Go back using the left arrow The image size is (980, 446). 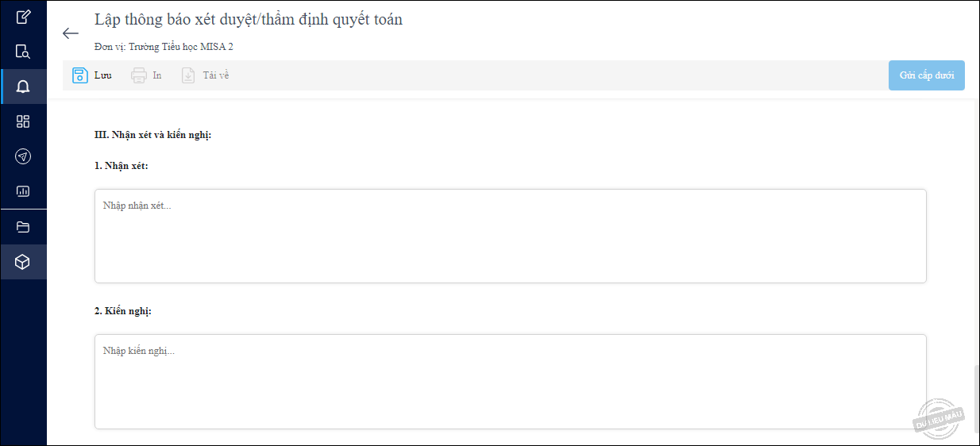71,33
